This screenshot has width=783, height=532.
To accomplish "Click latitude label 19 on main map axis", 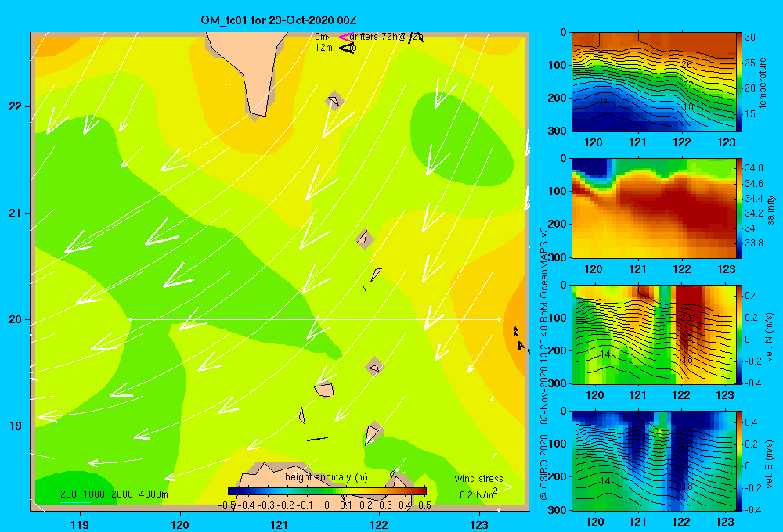I will point(15,426).
